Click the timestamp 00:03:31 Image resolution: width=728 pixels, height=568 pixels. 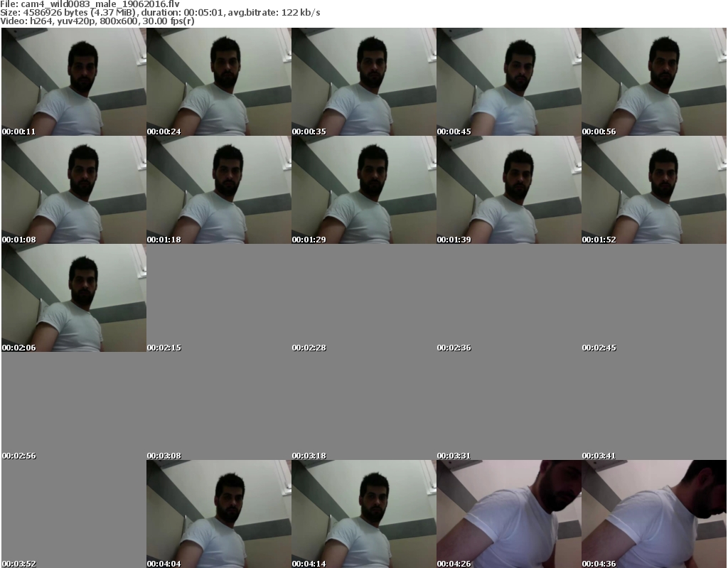[x=454, y=456]
